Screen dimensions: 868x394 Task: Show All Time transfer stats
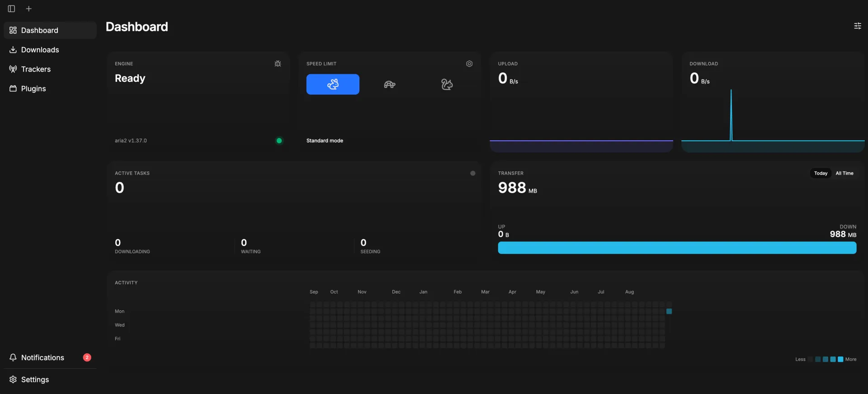(x=844, y=173)
